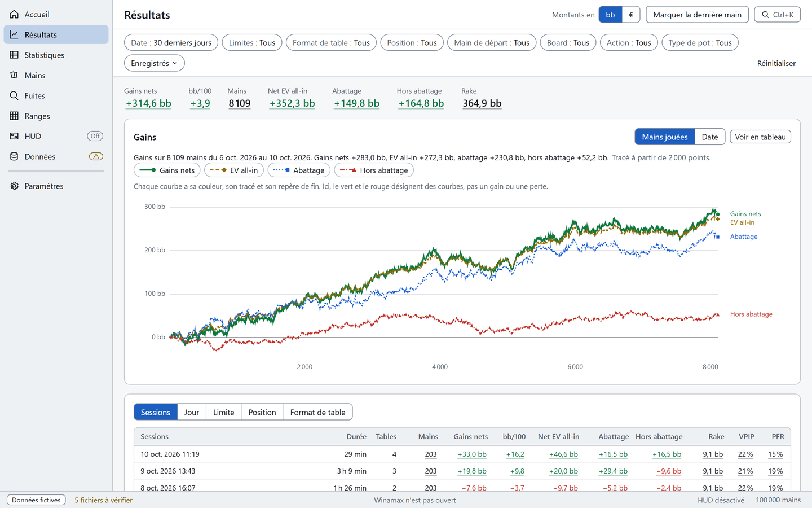Select the Sessions tab

[156, 412]
